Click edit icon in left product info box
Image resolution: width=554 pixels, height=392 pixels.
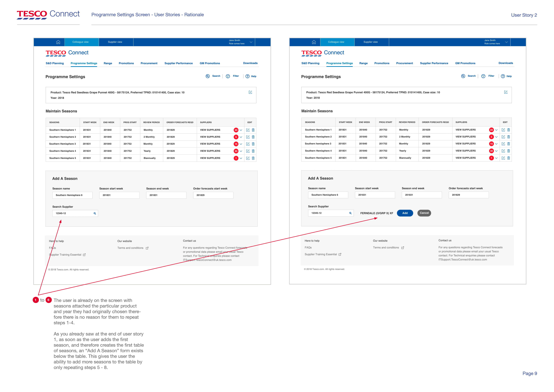[250, 92]
